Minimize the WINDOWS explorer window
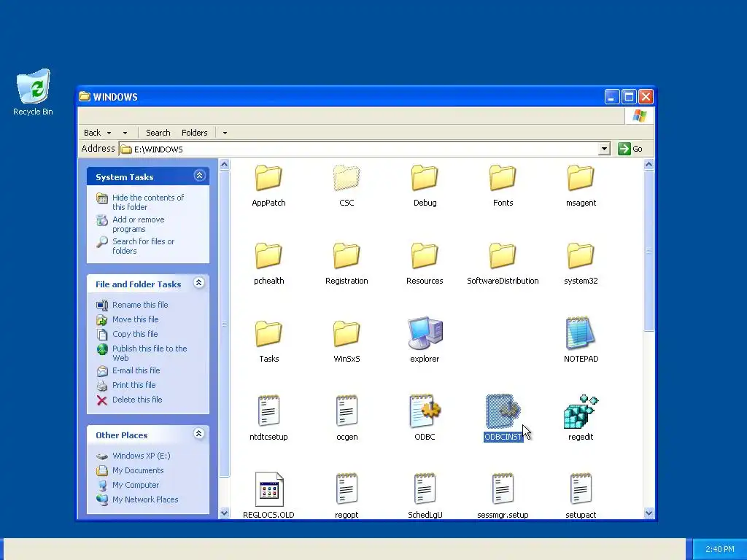 tap(612, 97)
